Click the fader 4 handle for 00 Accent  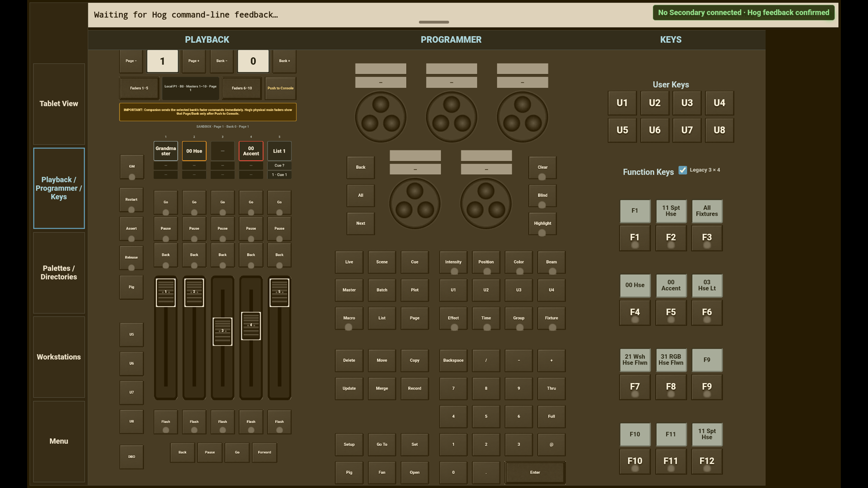tap(251, 326)
